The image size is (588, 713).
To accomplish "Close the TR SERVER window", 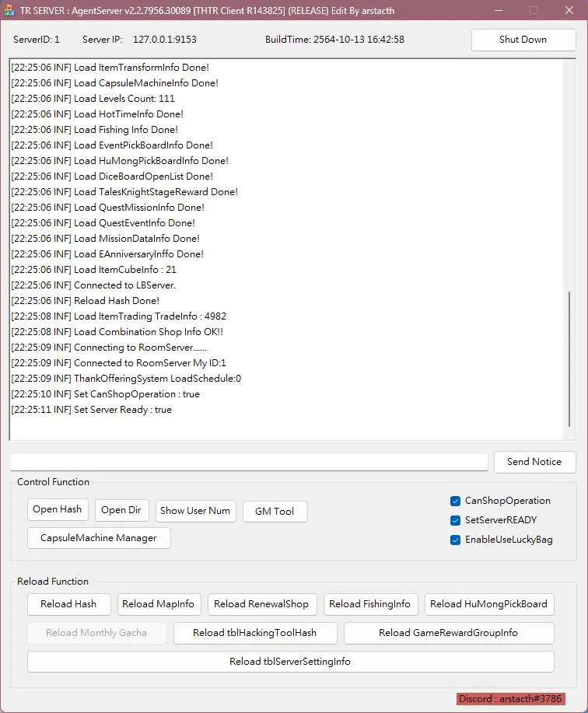I will point(569,10).
